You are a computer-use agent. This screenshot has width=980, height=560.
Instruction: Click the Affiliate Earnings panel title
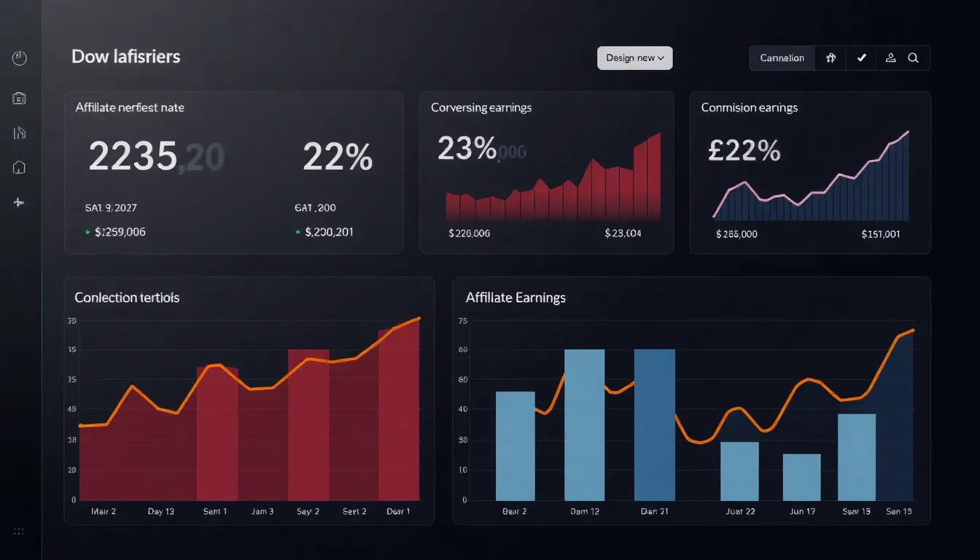(x=515, y=297)
